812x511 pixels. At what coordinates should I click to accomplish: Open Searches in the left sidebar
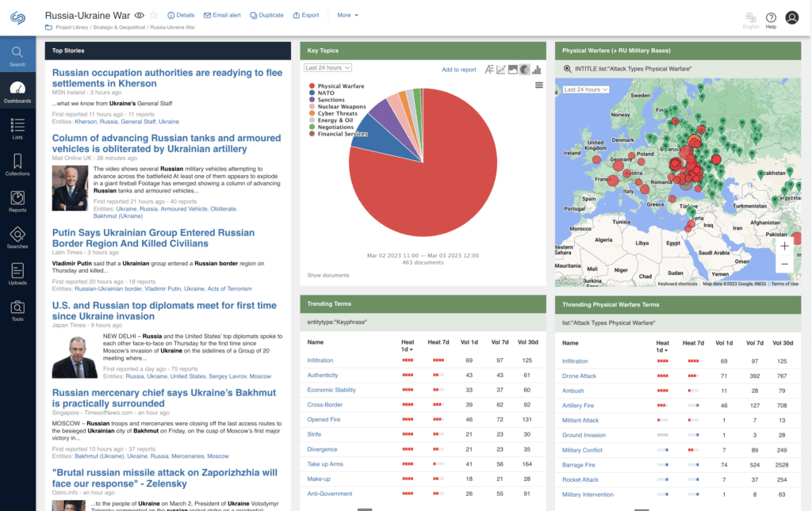coord(17,238)
